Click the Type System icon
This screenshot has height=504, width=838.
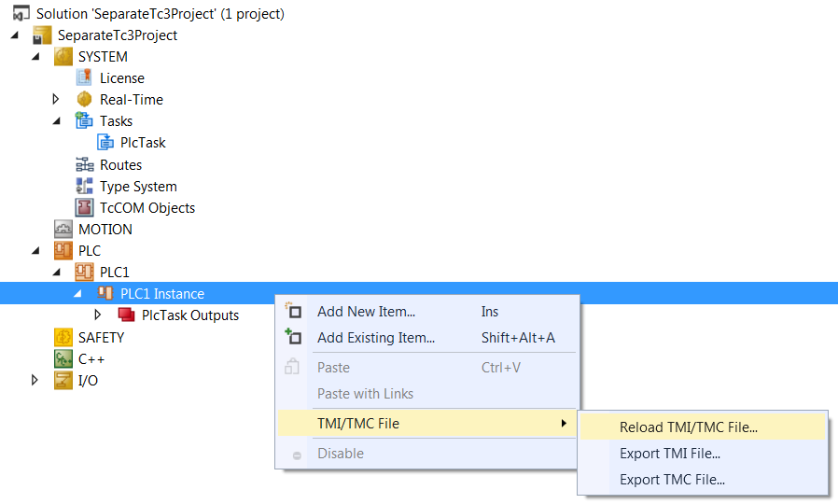84,186
